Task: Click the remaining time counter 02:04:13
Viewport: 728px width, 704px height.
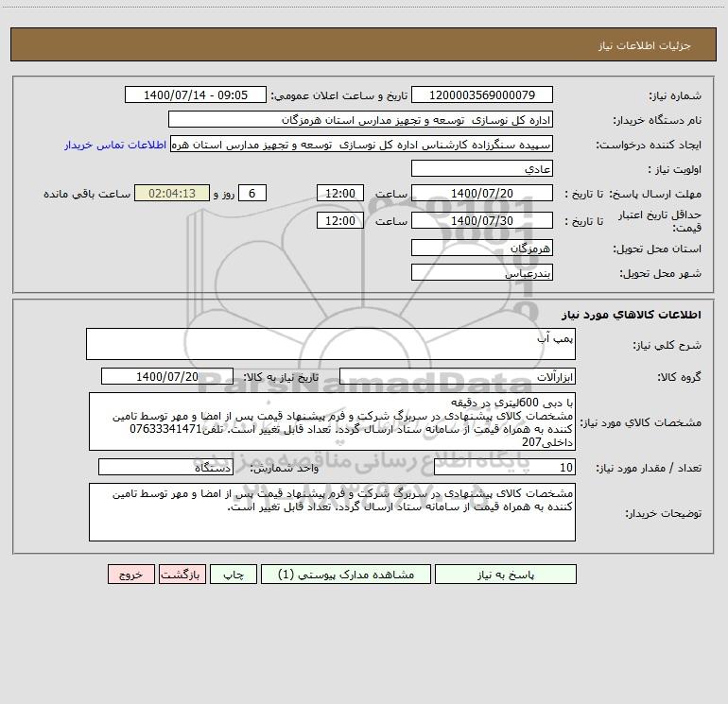Action: coord(172,193)
